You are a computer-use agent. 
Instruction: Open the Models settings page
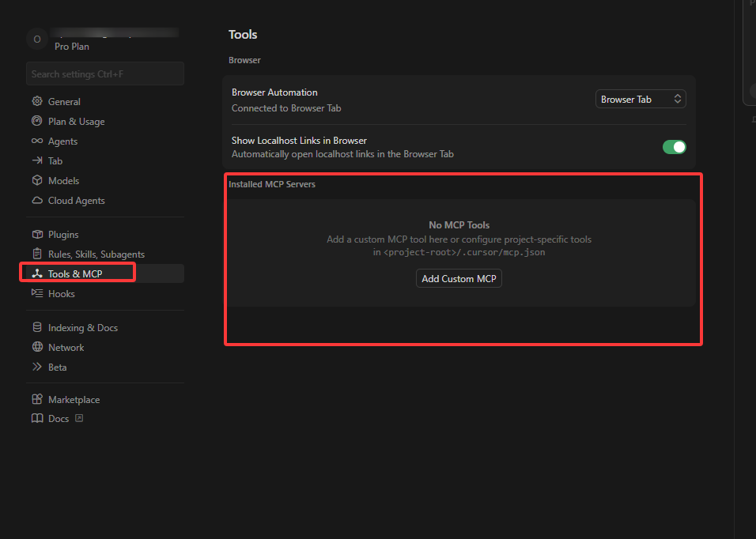pos(105,181)
